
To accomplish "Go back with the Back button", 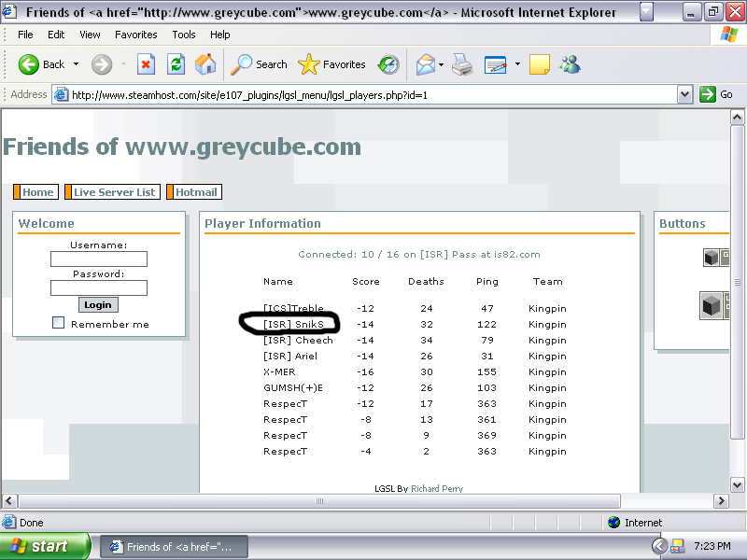I will (41, 64).
